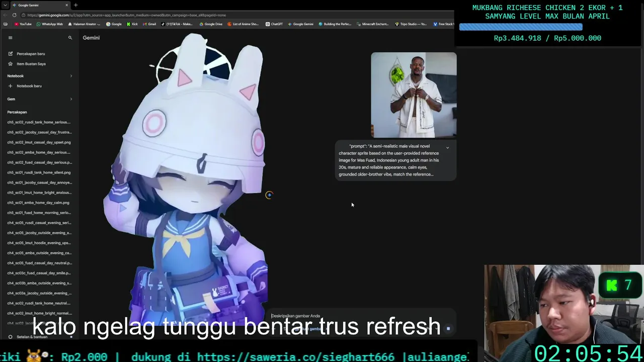Open chat ch5_sc02_imut_casual_day_upset.png
The width and height of the screenshot is (644, 362).
point(39,142)
